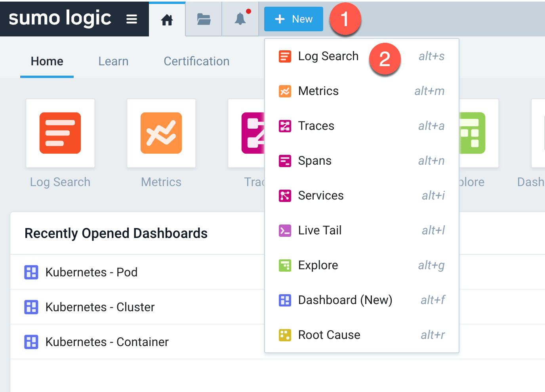This screenshot has width=545, height=392.
Task: Open the hamburger menu next to Sumo Logic
Action: [131, 19]
